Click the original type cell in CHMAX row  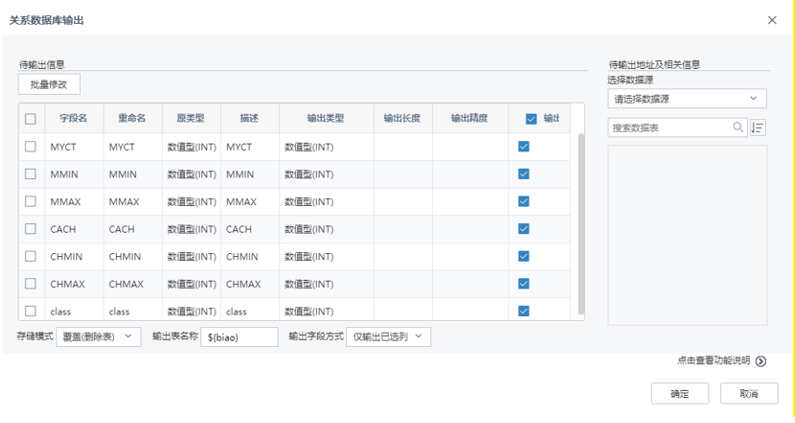(192, 284)
